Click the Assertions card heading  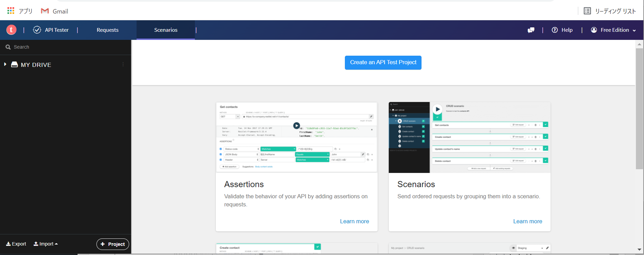click(x=244, y=184)
